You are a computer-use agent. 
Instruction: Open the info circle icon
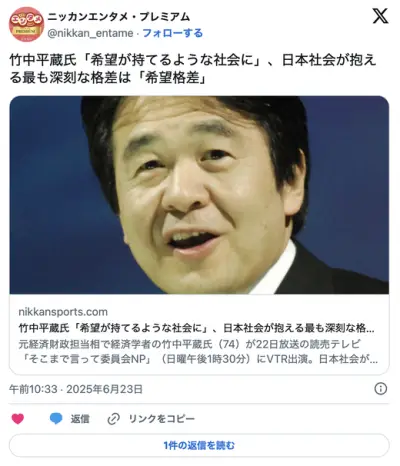(x=381, y=389)
